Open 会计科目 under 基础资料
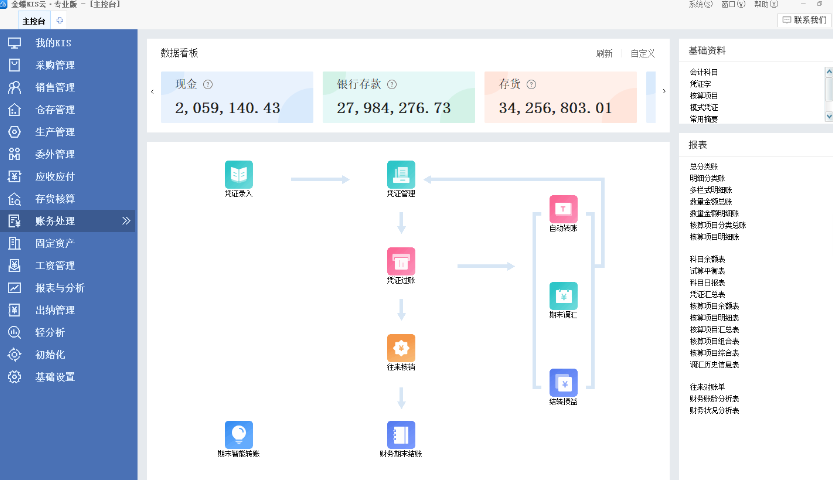 tap(703, 72)
